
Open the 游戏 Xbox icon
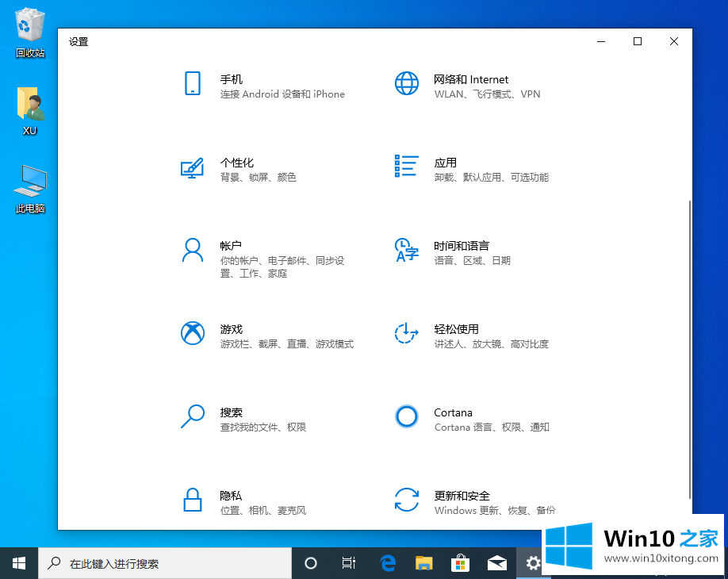(x=193, y=333)
